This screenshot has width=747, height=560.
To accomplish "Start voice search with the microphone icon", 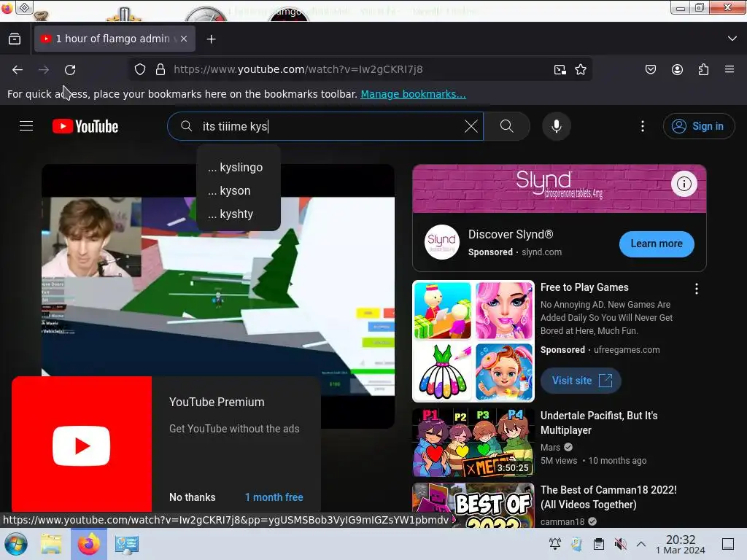I will tap(557, 126).
